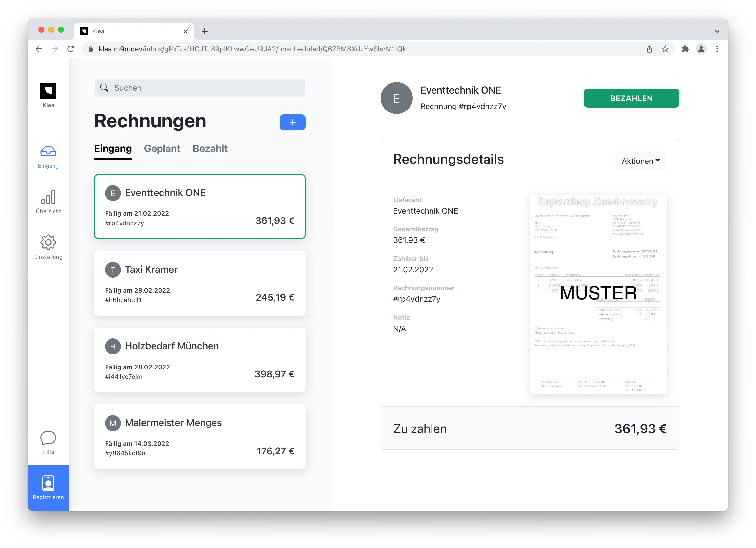The width and height of the screenshot is (756, 548).
Task: Open Einstellung gear settings icon
Action: coord(48,242)
